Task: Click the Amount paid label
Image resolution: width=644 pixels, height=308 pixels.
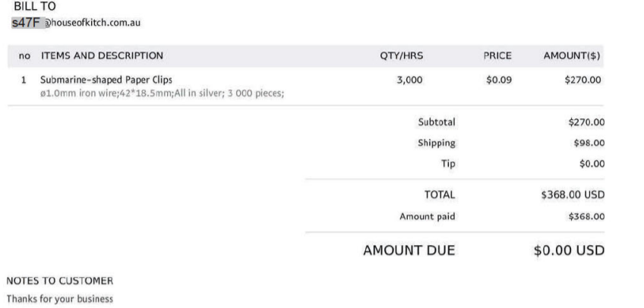Action: pos(428,217)
